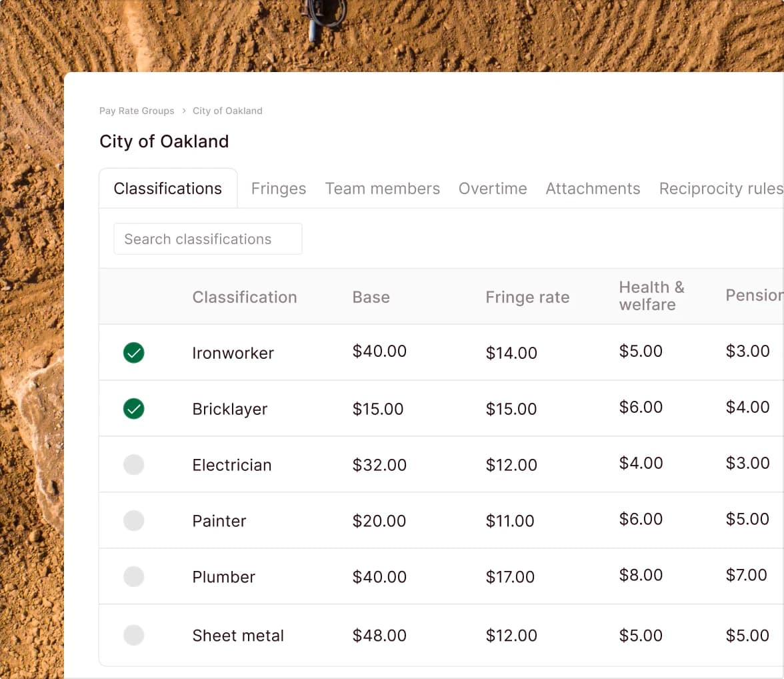Click Electrician pension value $3.00
Viewport: 784px width, 679px height.
coord(747,464)
